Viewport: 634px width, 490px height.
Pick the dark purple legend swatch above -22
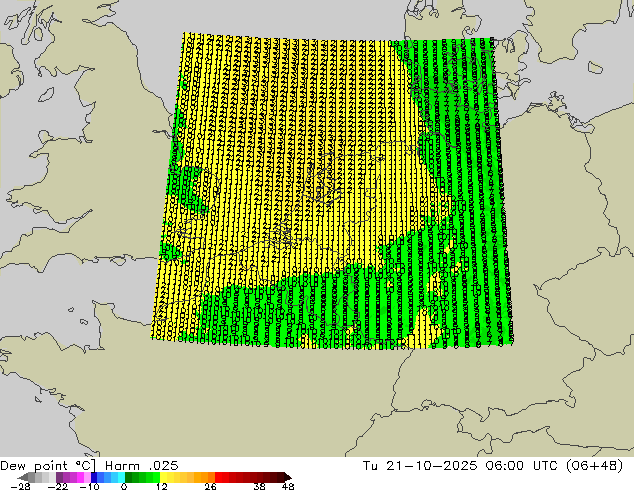point(59,477)
